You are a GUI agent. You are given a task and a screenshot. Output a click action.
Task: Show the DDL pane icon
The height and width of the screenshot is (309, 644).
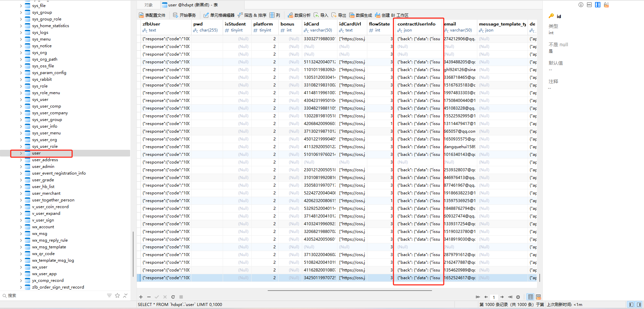tap(589, 5)
